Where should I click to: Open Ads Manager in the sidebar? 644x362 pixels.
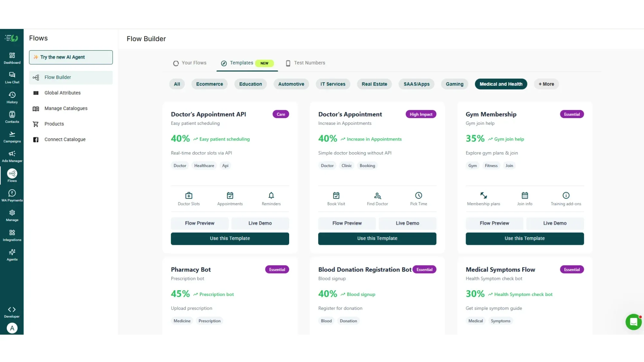click(x=12, y=156)
